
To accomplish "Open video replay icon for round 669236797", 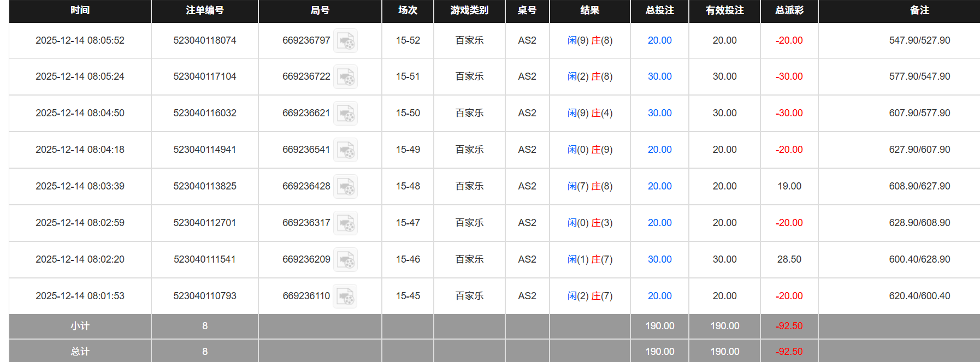I will click(x=345, y=41).
